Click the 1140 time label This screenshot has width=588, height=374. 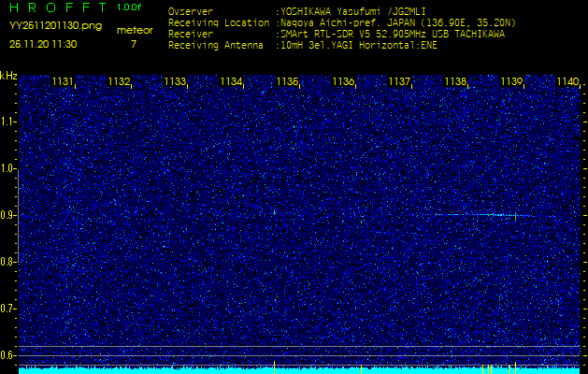click(567, 81)
